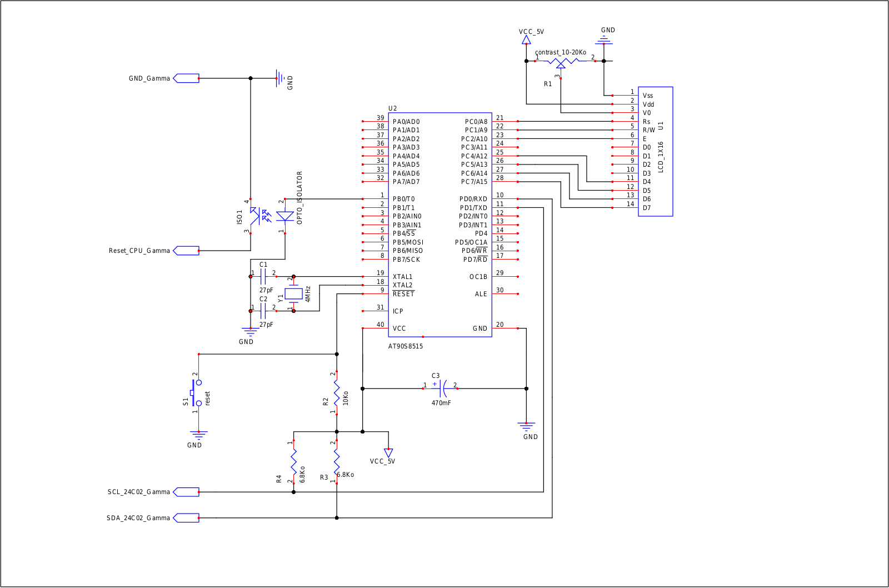Click the contrast_10-20Ko value label
Image resolution: width=889 pixels, height=588 pixels.
561,52
